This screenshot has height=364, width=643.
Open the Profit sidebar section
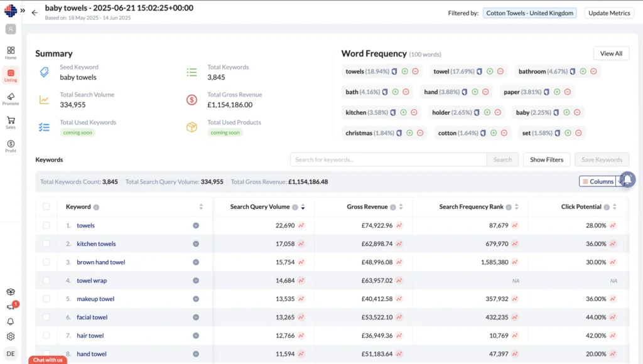tap(11, 146)
